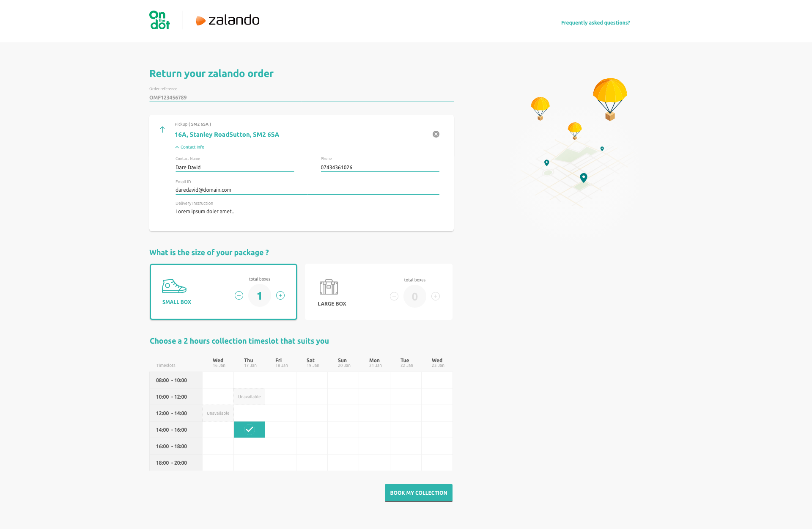Click the Order reference field

tap(301, 97)
